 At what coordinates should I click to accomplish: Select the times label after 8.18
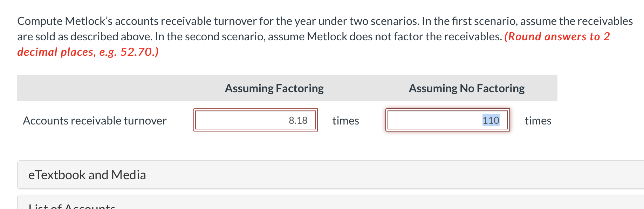coord(345,121)
